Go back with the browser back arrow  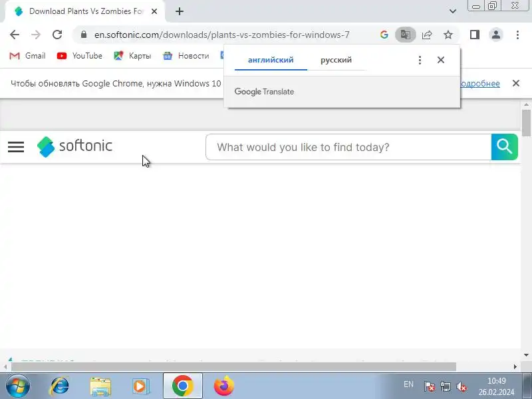[15, 35]
